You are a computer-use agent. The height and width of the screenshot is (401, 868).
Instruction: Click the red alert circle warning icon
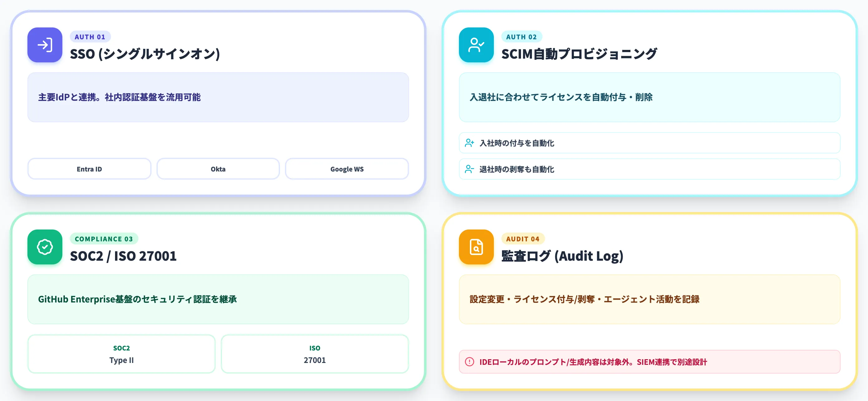[x=469, y=362]
